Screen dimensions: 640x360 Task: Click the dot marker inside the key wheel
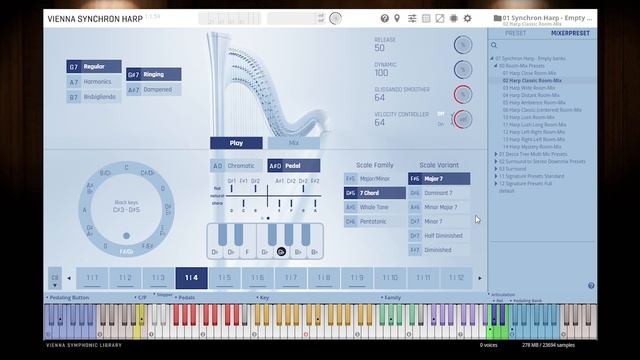[x=127, y=236]
